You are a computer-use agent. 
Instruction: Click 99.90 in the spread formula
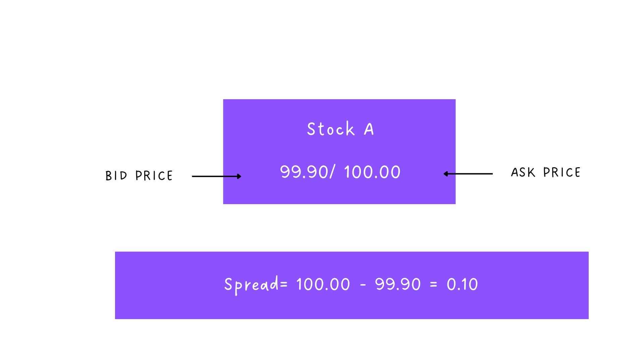398,284
